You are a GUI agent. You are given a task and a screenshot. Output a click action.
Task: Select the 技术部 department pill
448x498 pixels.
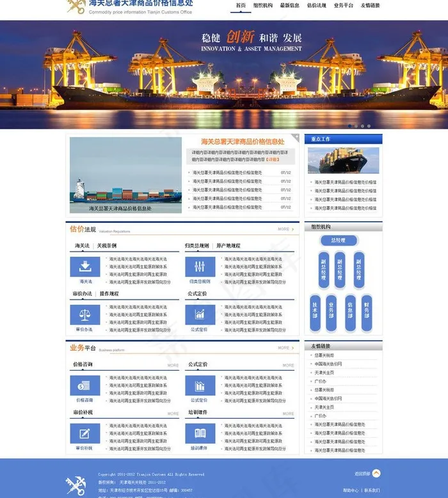pyautogui.click(x=315, y=313)
